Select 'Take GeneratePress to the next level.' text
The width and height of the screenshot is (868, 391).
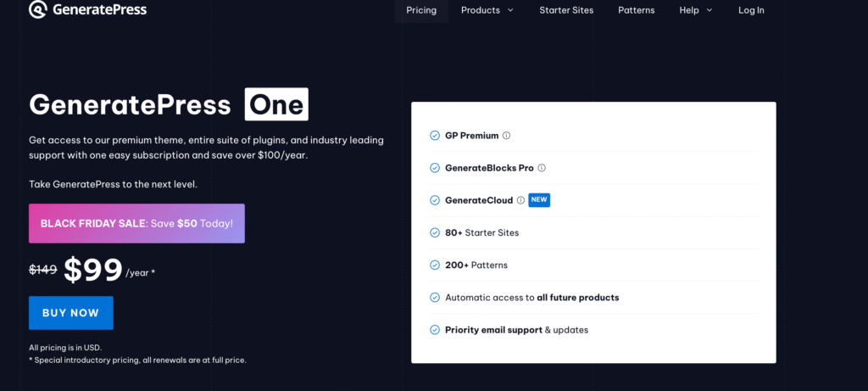pyautogui.click(x=113, y=184)
